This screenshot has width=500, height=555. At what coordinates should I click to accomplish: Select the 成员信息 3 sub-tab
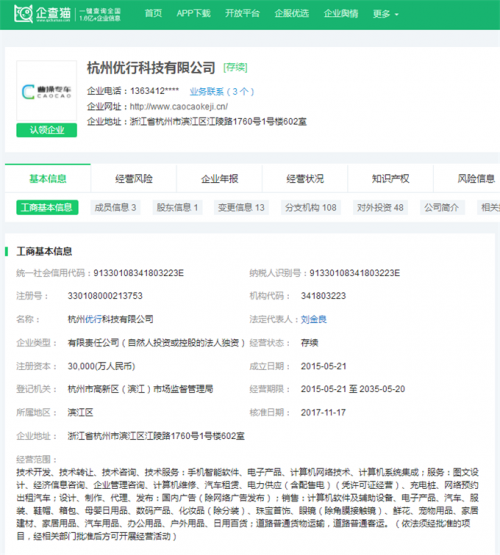[115, 207]
